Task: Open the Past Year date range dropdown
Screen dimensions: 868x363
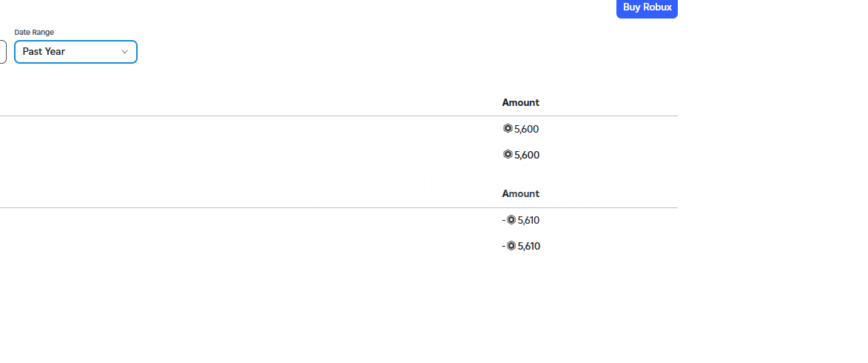Action: [x=75, y=52]
